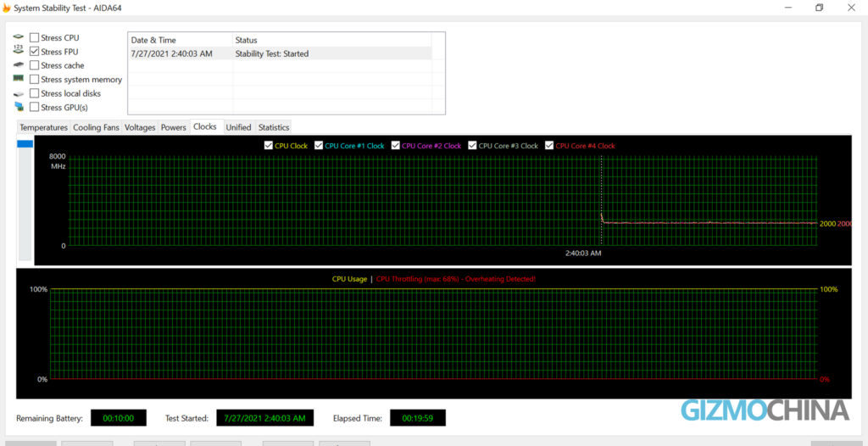Click the Elapsed Time value 00:19:59
Viewport: 868px width, 446px height.
click(x=417, y=418)
